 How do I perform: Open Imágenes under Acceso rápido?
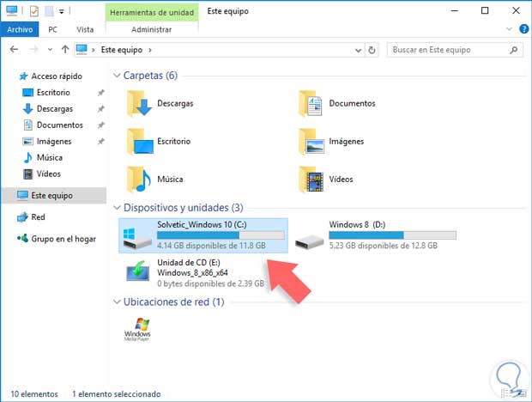point(54,141)
